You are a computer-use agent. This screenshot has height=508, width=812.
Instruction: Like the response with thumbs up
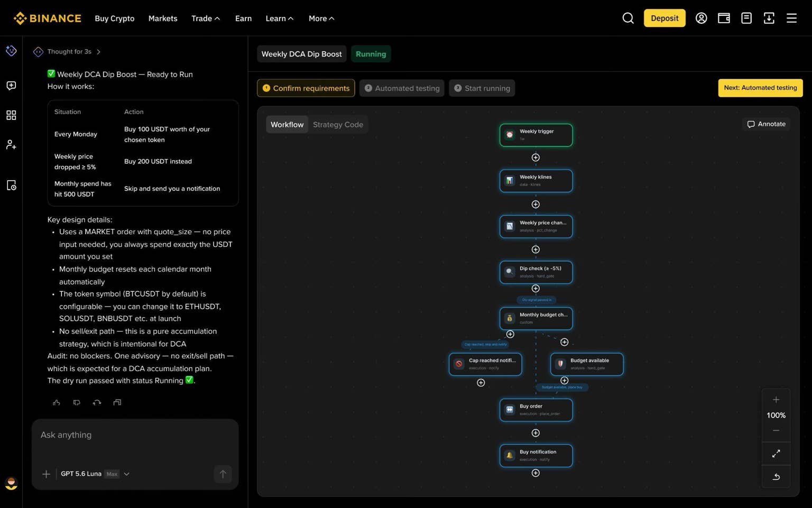[57, 403]
